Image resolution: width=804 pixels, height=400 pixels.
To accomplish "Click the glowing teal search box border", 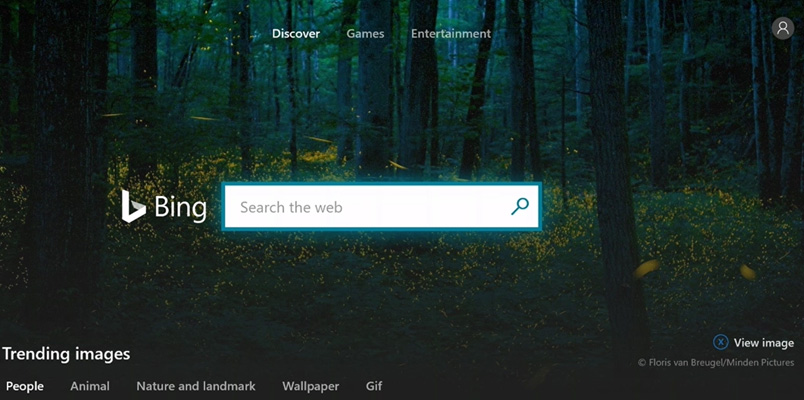I will pyautogui.click(x=381, y=184).
